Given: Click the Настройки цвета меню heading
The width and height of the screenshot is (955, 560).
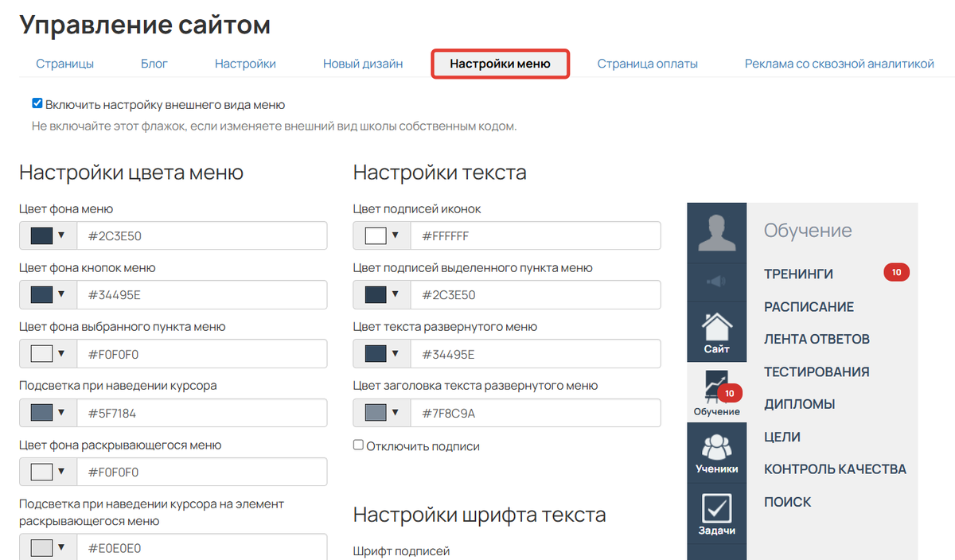Looking at the screenshot, I should click(131, 173).
